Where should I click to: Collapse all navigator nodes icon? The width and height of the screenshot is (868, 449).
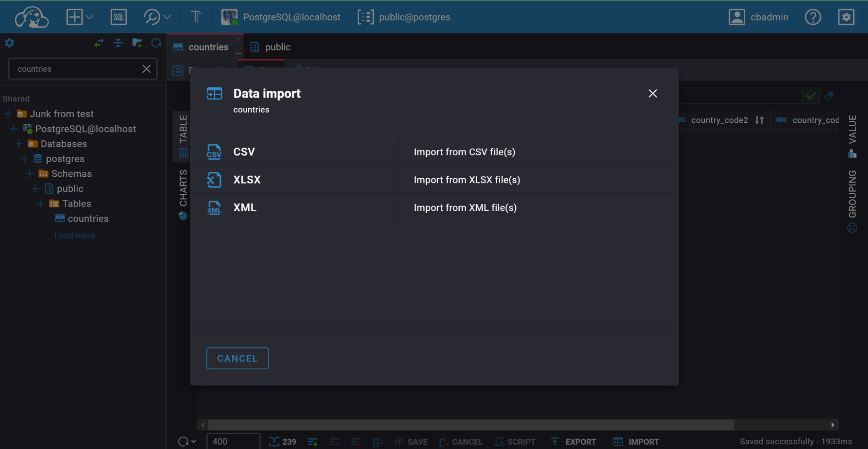[118, 43]
